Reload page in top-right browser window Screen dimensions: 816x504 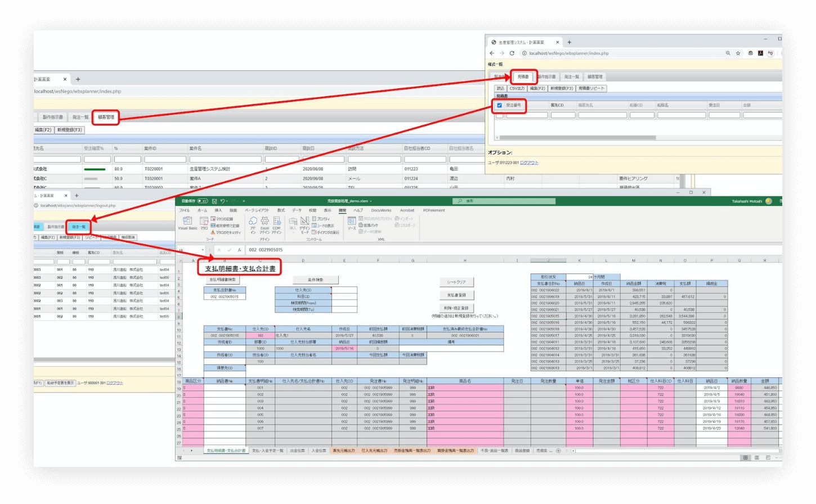(x=512, y=53)
